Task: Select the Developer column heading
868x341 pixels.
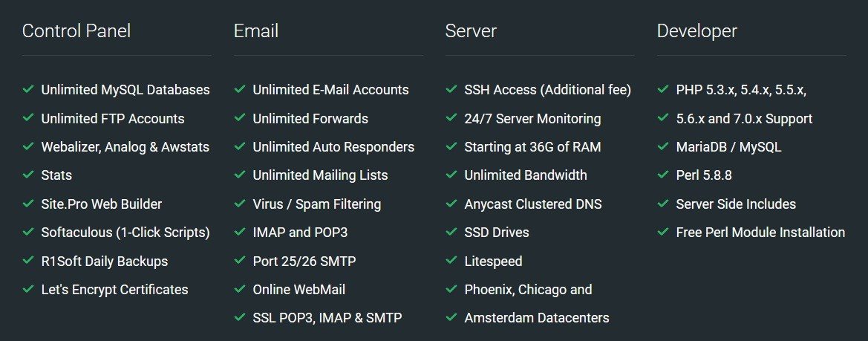Action: (x=697, y=30)
